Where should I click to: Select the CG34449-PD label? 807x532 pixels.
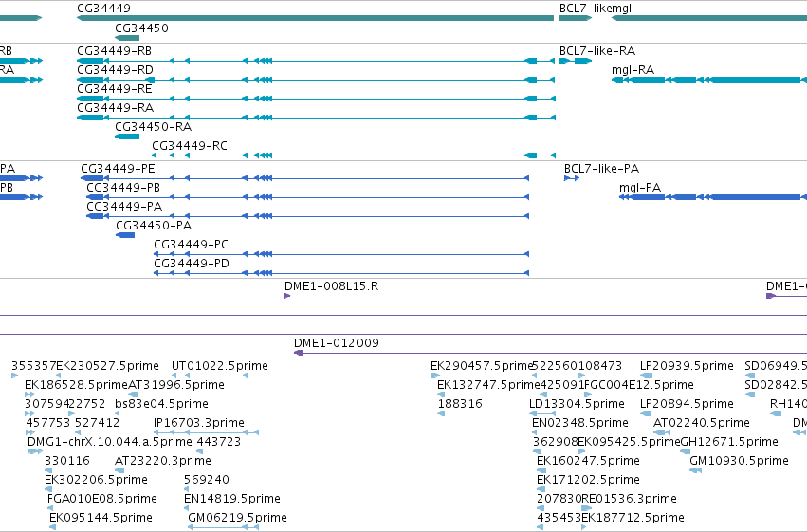(x=192, y=264)
